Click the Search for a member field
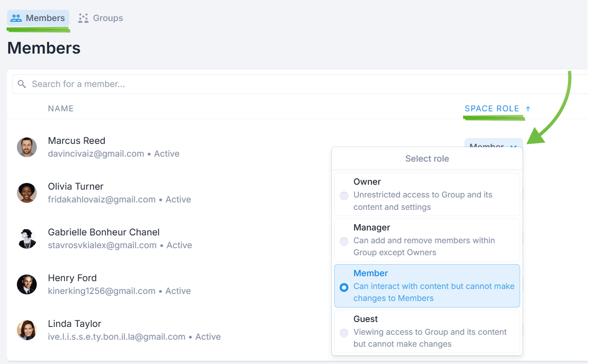The height and width of the screenshot is (364, 589). click(289, 84)
